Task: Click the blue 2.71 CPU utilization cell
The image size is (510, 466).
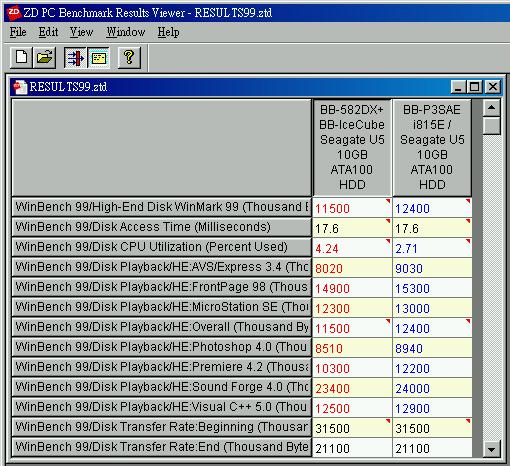Action: tap(432, 248)
